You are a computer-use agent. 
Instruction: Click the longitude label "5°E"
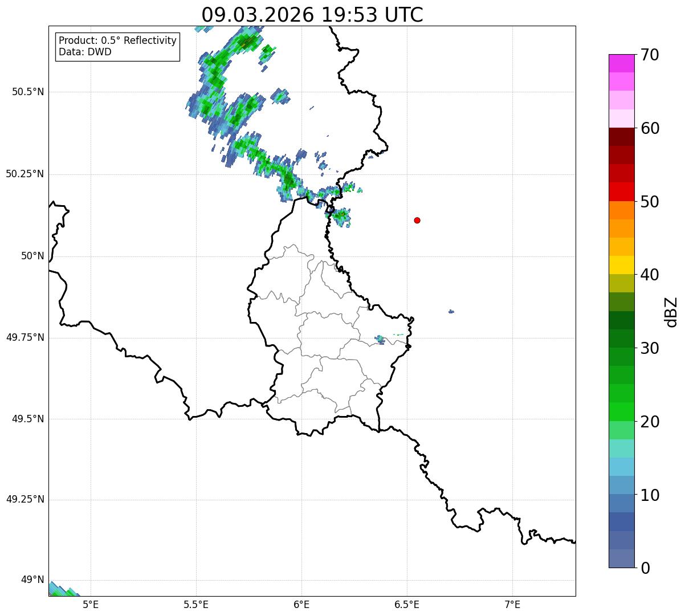tap(91, 604)
